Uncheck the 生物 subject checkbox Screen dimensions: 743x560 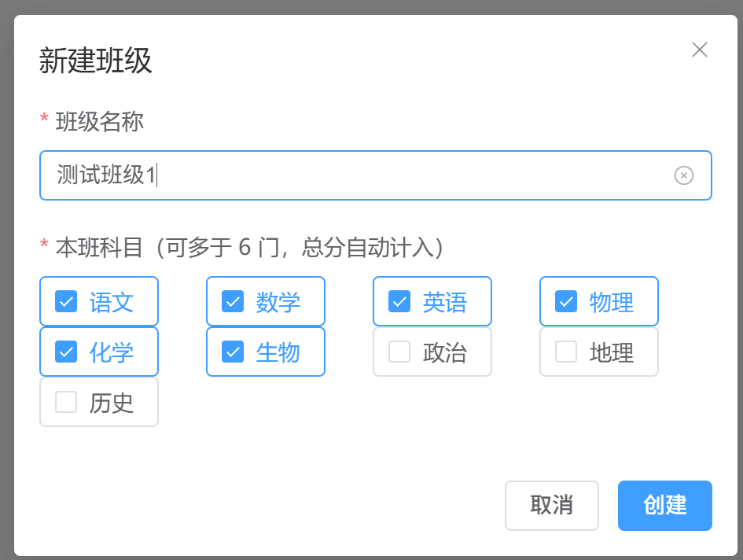(x=233, y=352)
